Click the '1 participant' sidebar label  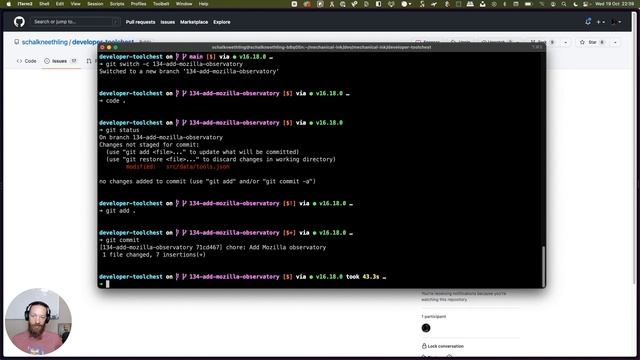click(433, 316)
